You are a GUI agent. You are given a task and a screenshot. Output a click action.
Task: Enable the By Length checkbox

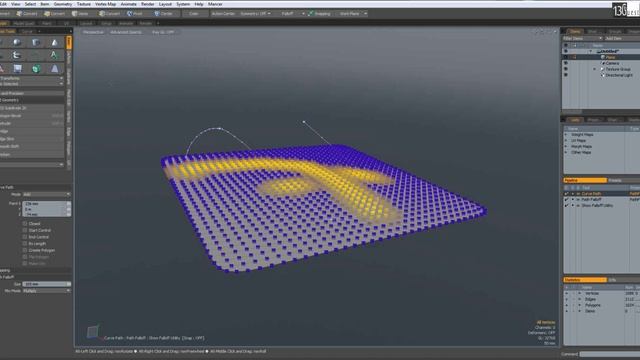point(25,243)
